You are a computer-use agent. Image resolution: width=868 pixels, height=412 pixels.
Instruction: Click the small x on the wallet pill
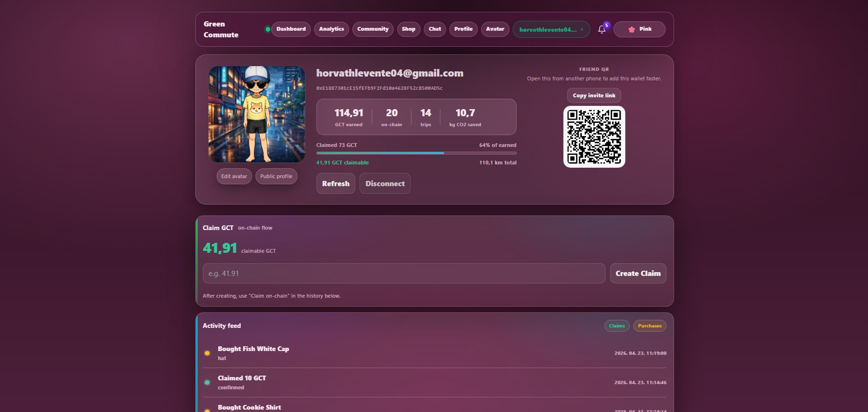[x=582, y=29]
